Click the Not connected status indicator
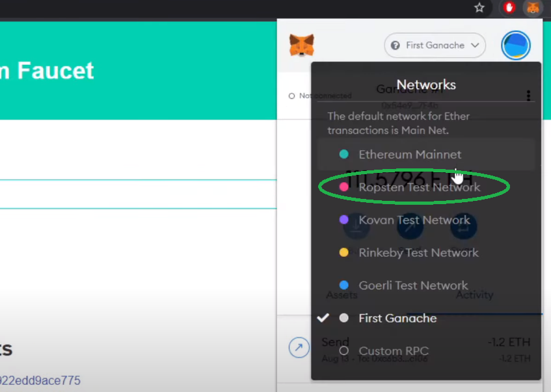 (x=320, y=96)
